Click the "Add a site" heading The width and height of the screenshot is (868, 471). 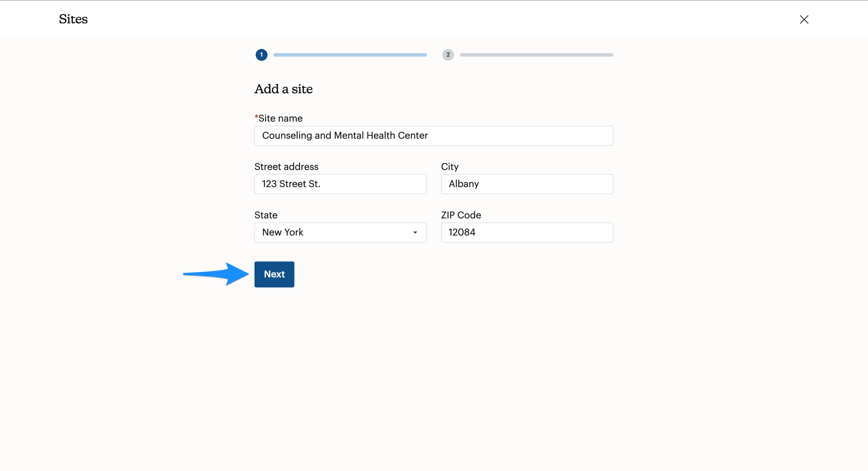point(283,89)
